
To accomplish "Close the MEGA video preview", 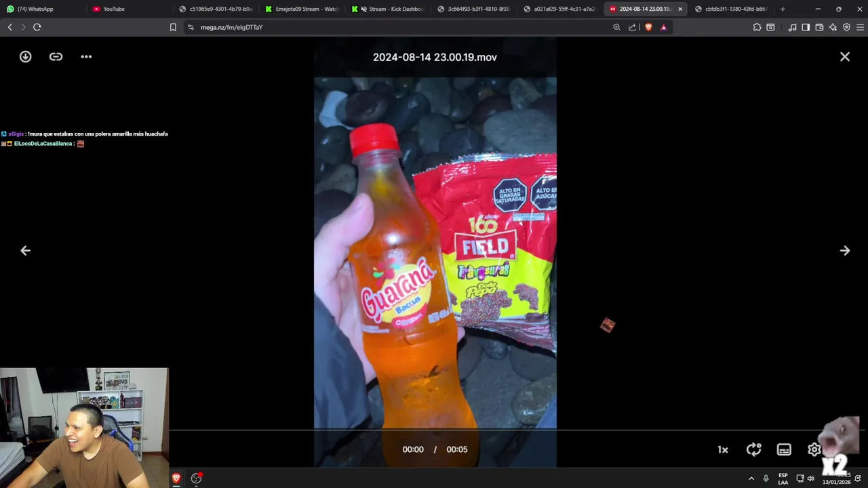I will (845, 57).
